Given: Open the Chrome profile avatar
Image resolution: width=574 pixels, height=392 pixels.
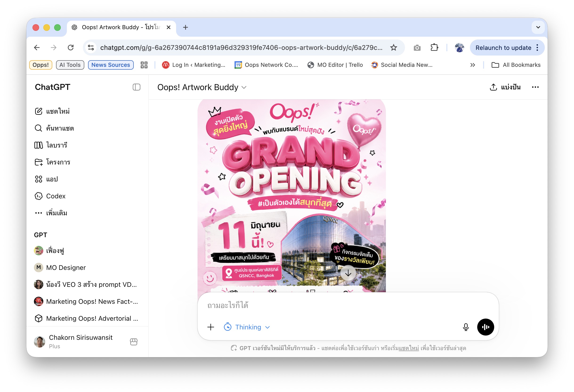Looking at the screenshot, I should coord(459,48).
